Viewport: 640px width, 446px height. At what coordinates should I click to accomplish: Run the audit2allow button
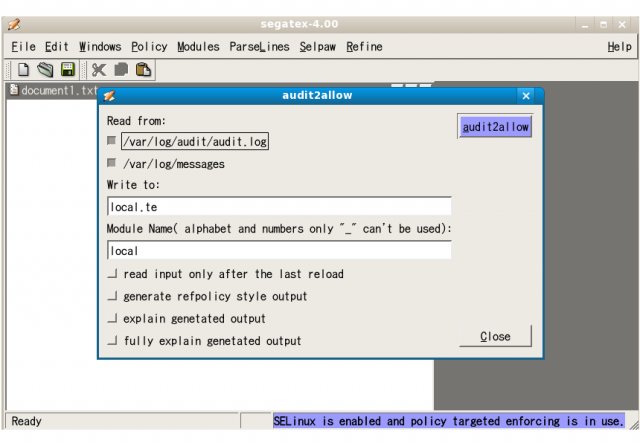(x=495, y=127)
